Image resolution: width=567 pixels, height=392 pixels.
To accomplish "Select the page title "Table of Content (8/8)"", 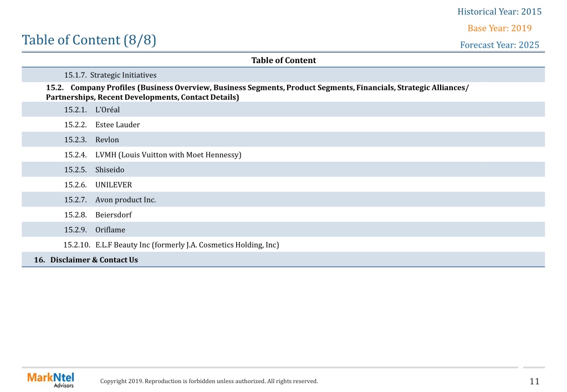I will [x=89, y=40].
